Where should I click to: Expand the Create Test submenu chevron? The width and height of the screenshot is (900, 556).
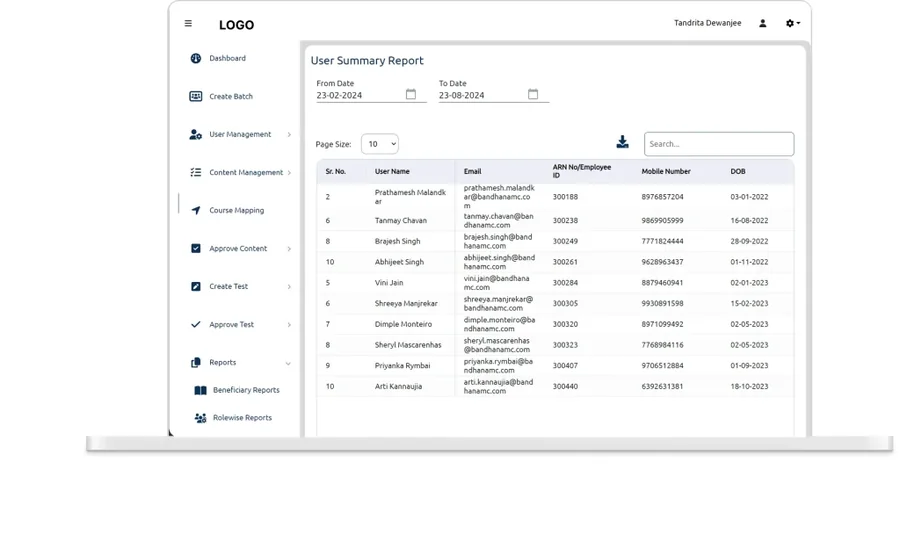tap(289, 287)
